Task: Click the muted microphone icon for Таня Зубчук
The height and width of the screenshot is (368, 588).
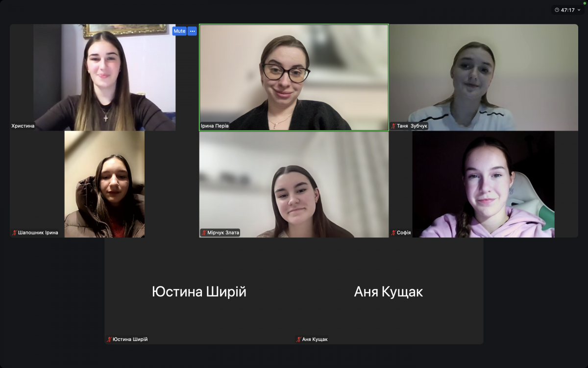Action: coord(393,126)
